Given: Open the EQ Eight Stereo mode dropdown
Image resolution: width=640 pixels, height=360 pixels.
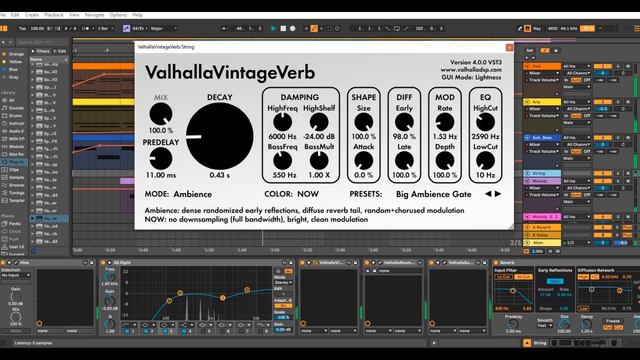Looking at the screenshot, I should click(283, 282).
